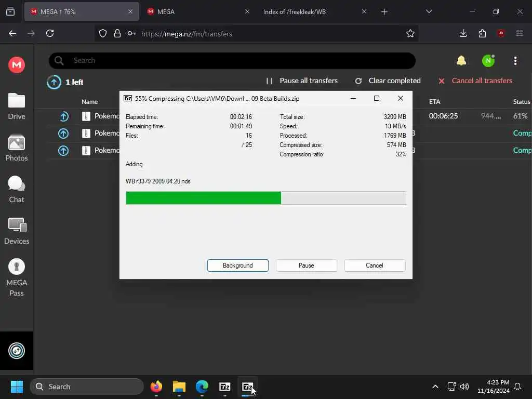Open MEGA Pass in the sidebar
The width and height of the screenshot is (532, 399).
pyautogui.click(x=16, y=277)
